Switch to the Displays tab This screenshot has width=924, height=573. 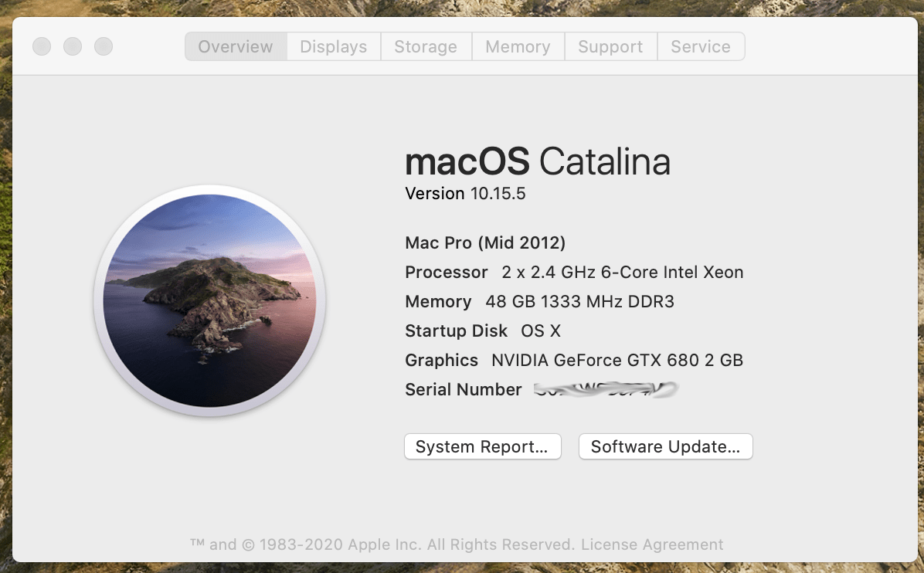pos(333,46)
